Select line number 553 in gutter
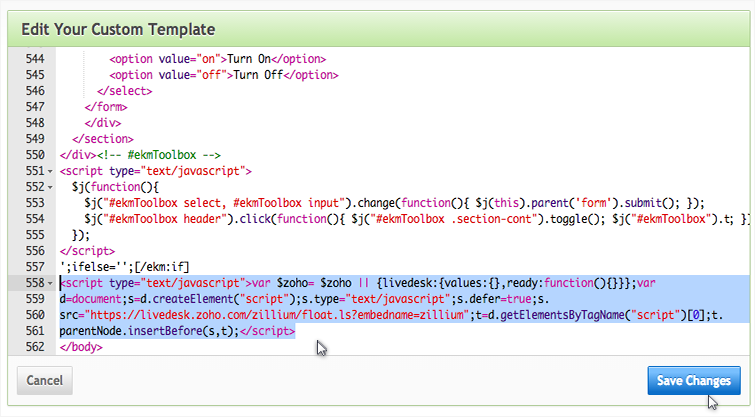 click(35, 203)
